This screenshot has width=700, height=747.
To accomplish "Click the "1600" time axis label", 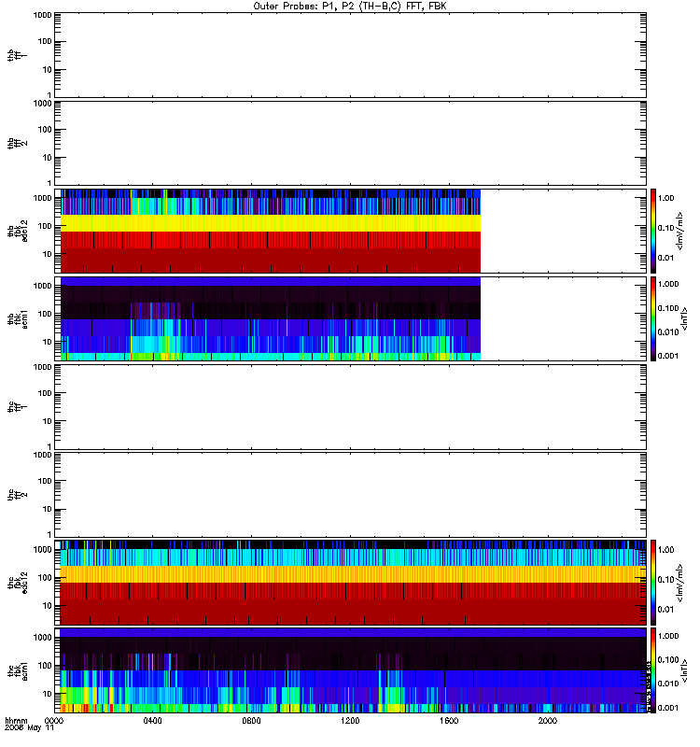I will click(x=449, y=720).
